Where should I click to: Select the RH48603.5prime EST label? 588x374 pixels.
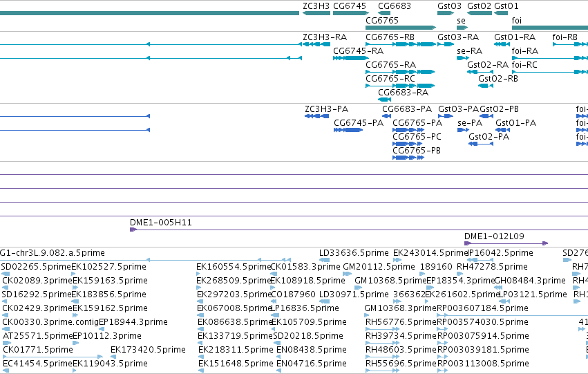401,350
